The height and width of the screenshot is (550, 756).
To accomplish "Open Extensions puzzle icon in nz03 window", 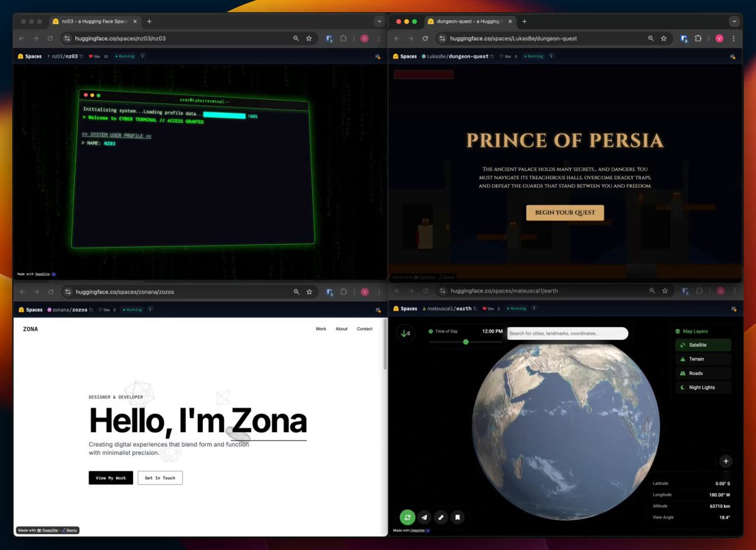I will tap(343, 38).
